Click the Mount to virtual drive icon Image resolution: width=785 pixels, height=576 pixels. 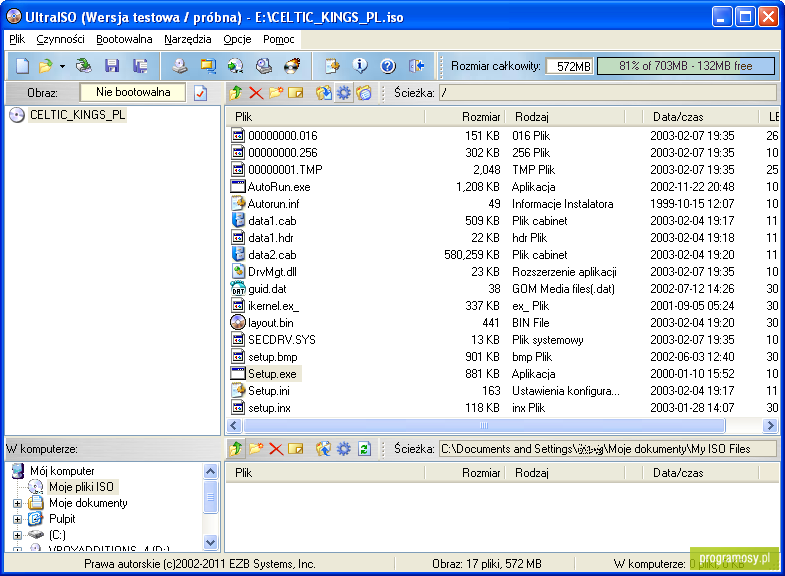pyautogui.click(x=264, y=66)
